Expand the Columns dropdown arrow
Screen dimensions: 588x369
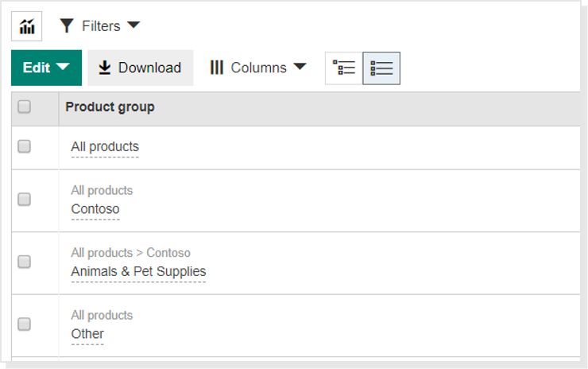300,68
